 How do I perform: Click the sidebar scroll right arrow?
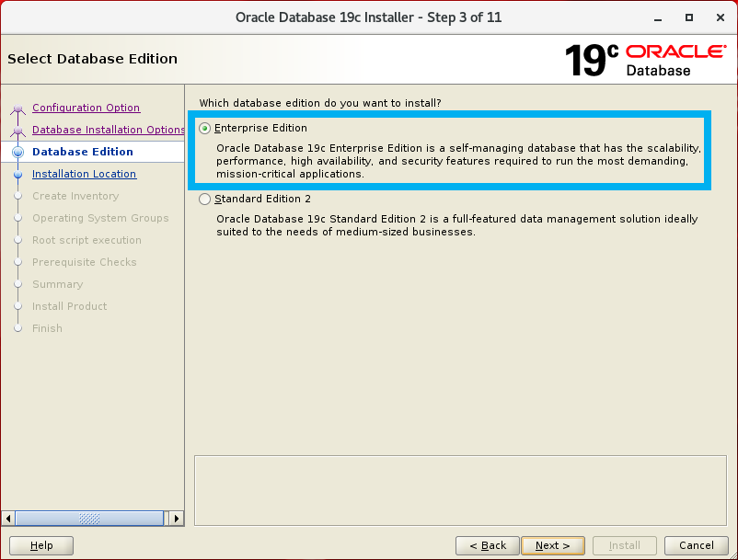177,519
